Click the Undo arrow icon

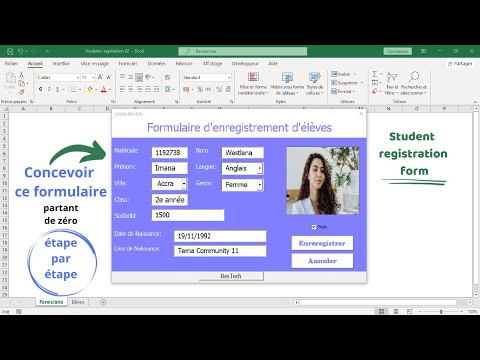coord(20,51)
